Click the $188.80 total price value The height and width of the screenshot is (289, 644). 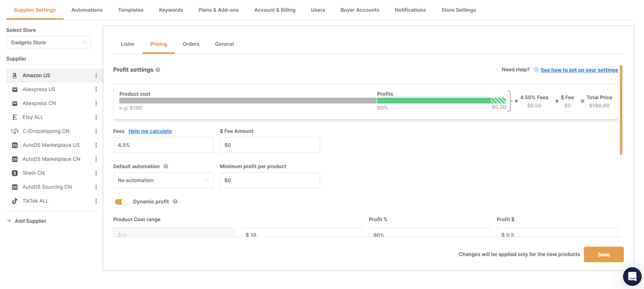coord(598,106)
